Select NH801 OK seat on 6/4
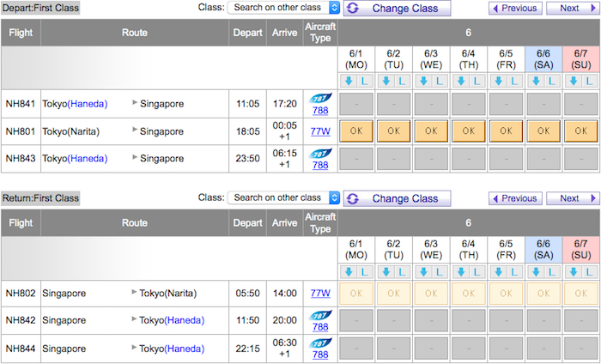The width and height of the screenshot is (601, 364). pos(469,131)
